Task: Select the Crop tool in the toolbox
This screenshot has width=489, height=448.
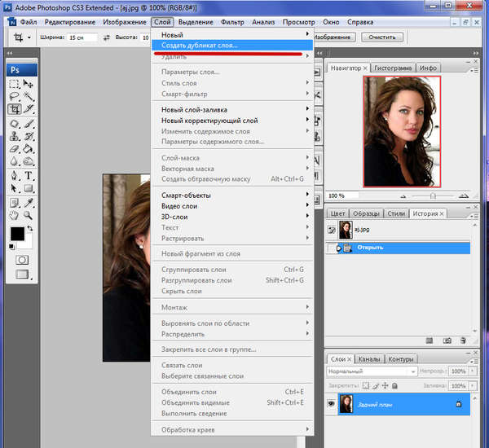Action: pos(15,109)
